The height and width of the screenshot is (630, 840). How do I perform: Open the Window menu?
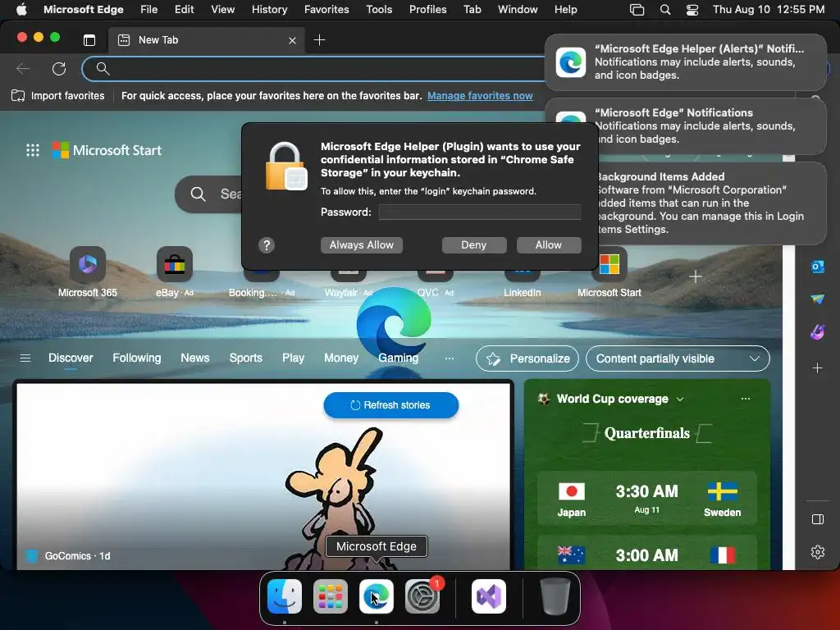coord(518,9)
